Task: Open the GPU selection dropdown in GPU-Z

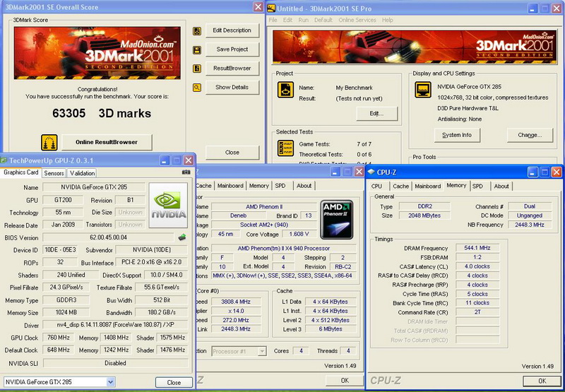Action: pyautogui.click(x=111, y=382)
